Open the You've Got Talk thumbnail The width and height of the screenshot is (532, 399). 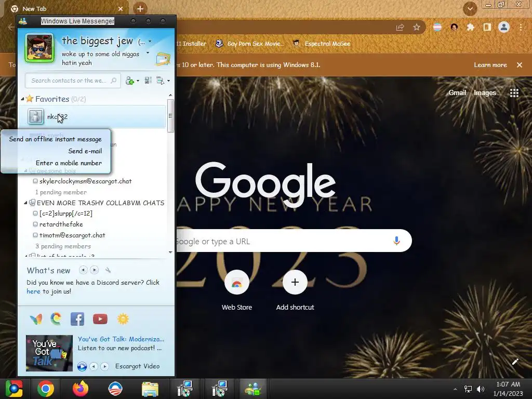[49, 353]
